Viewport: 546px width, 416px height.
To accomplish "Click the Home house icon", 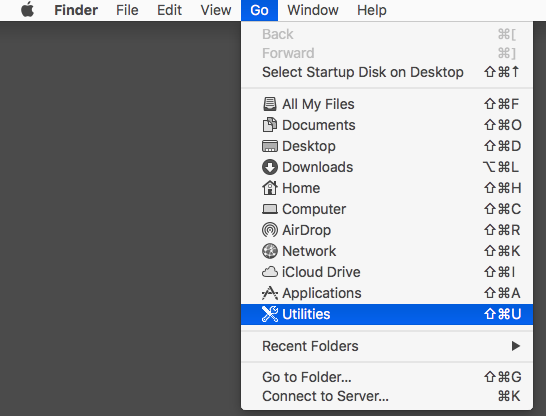I will (x=270, y=188).
